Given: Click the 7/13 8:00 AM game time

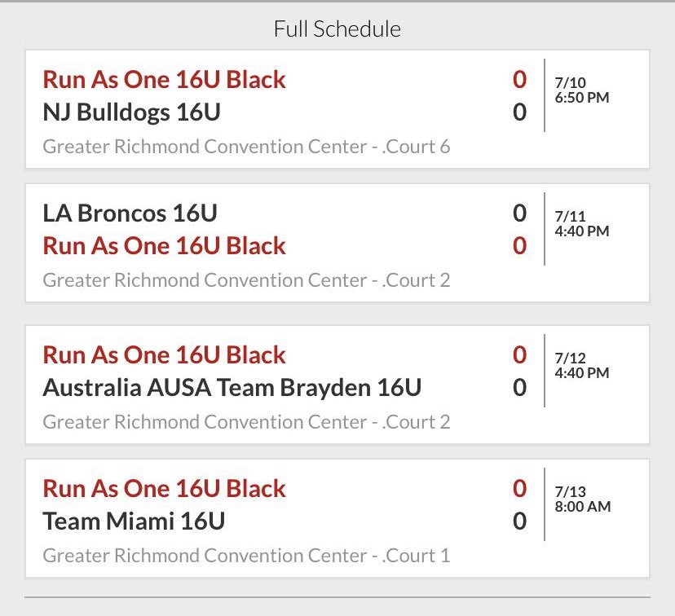Looking at the screenshot, I should click(582, 499).
